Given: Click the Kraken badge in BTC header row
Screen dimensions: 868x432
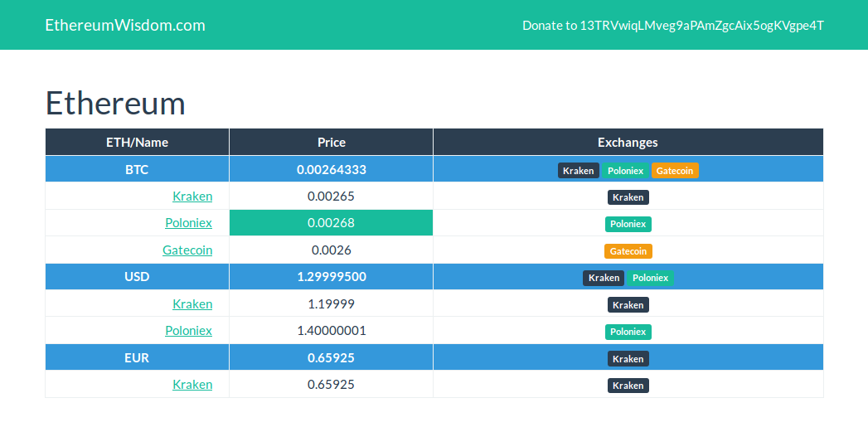Looking at the screenshot, I should click(x=579, y=171).
